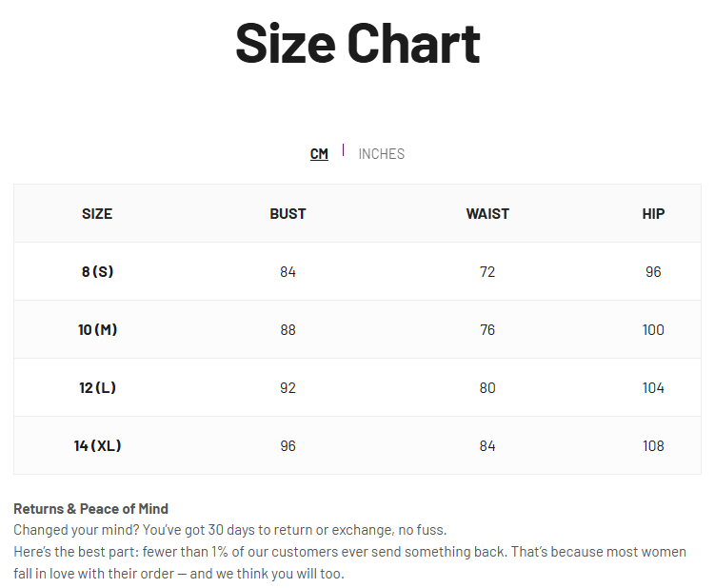This screenshot has height=588, width=715.
Task: Select the SIZE column header
Action: (x=97, y=214)
